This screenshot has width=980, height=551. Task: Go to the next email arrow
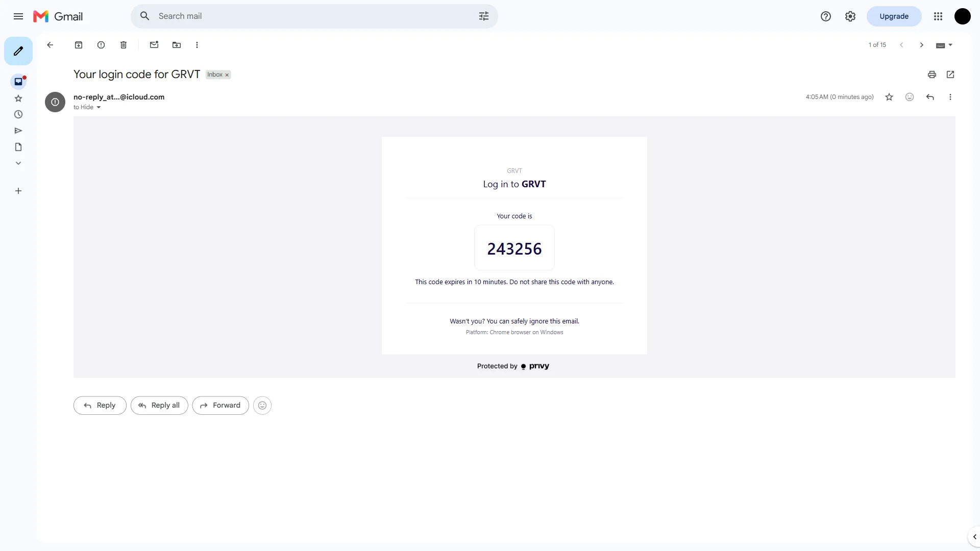pos(922,45)
